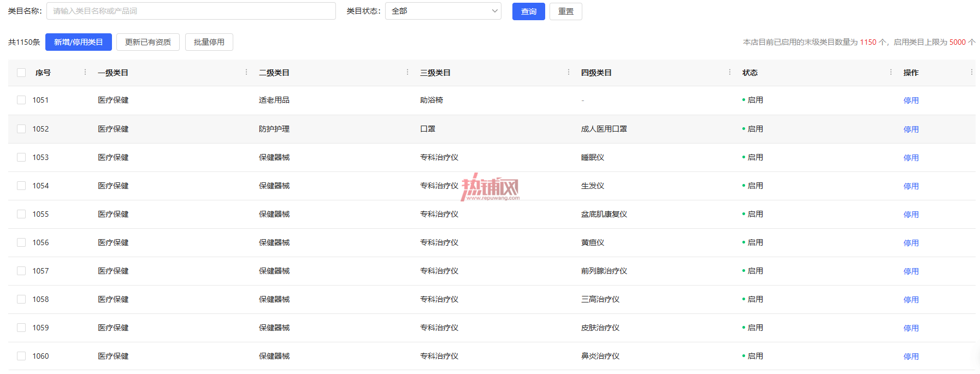Select the 口罩 third-level category cell

click(428, 129)
